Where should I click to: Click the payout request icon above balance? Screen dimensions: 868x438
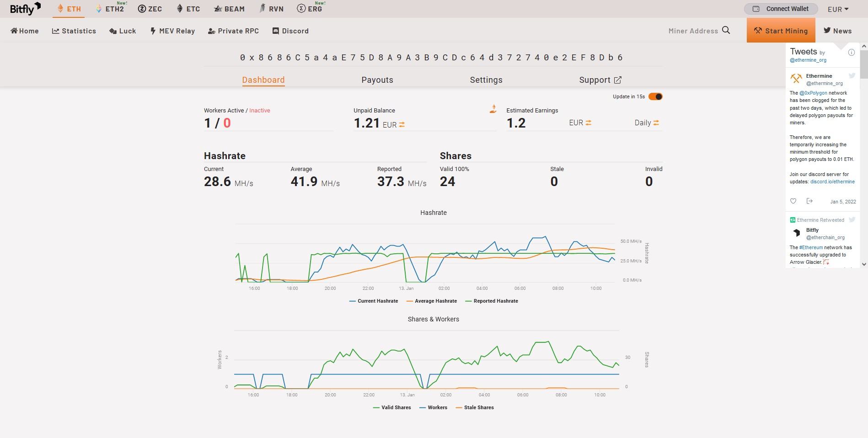coord(493,109)
